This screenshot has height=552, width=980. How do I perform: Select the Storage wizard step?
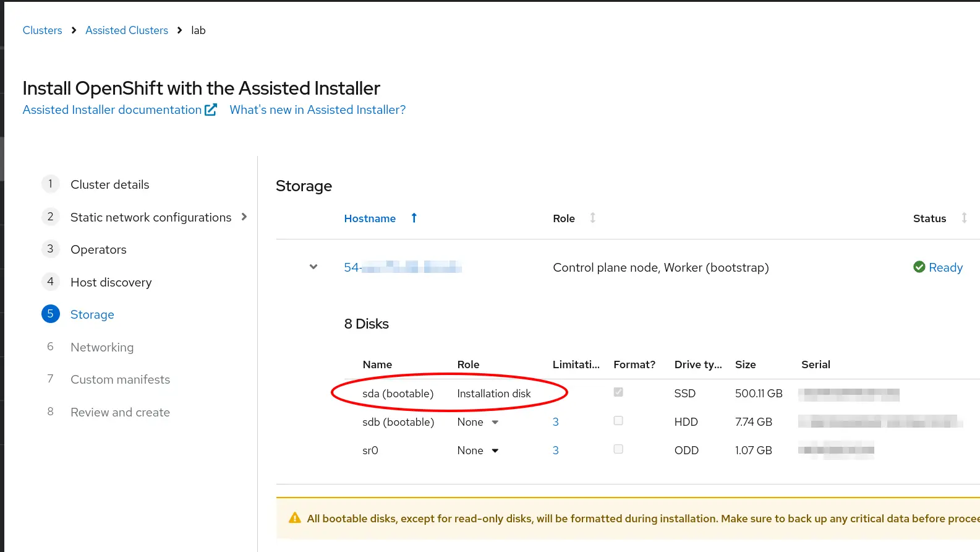click(x=92, y=314)
